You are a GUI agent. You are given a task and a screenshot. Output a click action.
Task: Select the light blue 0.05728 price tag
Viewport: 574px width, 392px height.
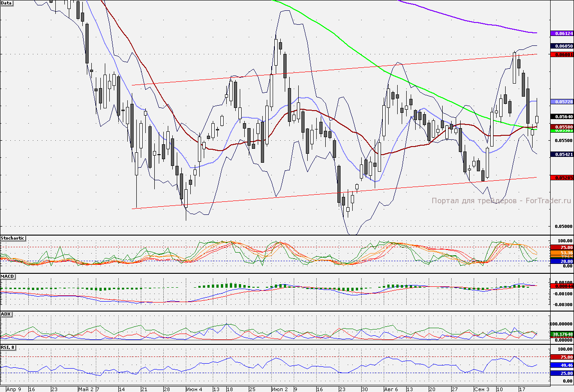click(x=561, y=102)
